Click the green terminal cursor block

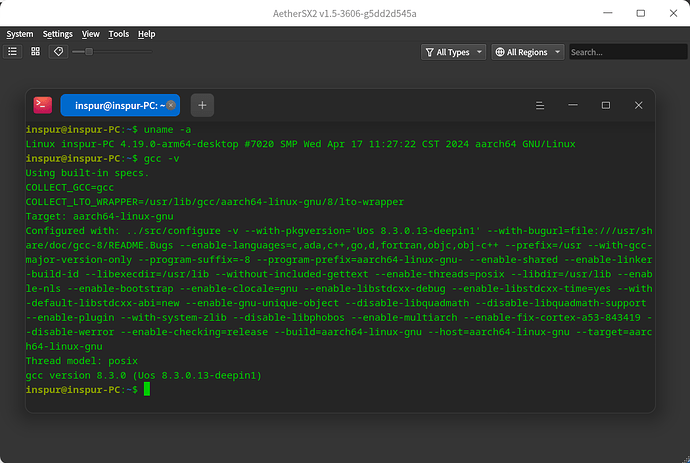(x=147, y=389)
